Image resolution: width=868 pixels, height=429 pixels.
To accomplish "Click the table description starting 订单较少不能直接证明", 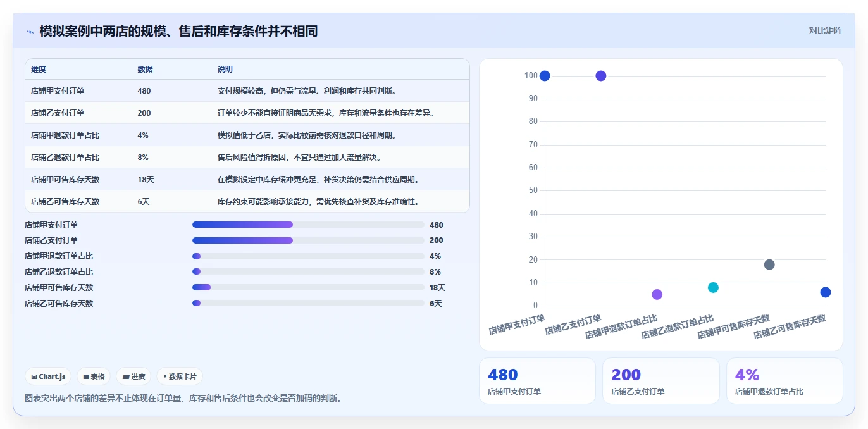I will tap(325, 113).
